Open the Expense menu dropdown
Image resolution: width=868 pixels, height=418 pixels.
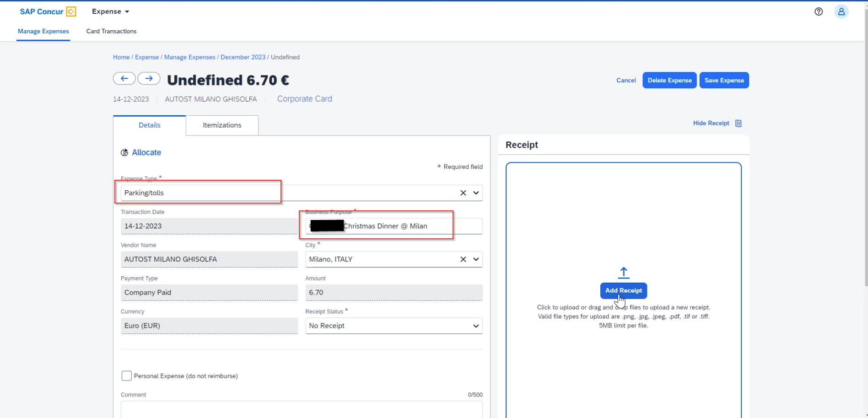pyautogui.click(x=110, y=11)
